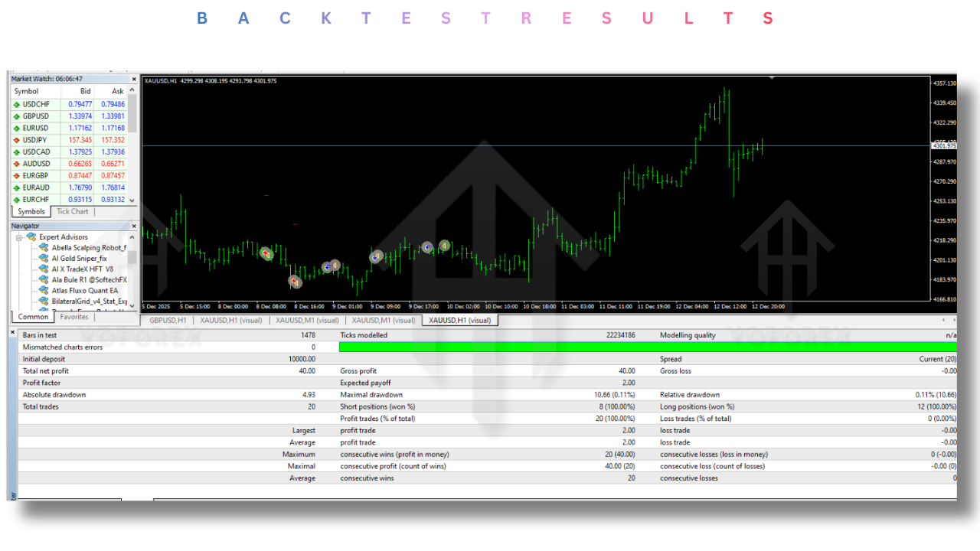Collapse the Expert Advisors tree branch
The height and width of the screenshot is (551, 980).
(18, 236)
